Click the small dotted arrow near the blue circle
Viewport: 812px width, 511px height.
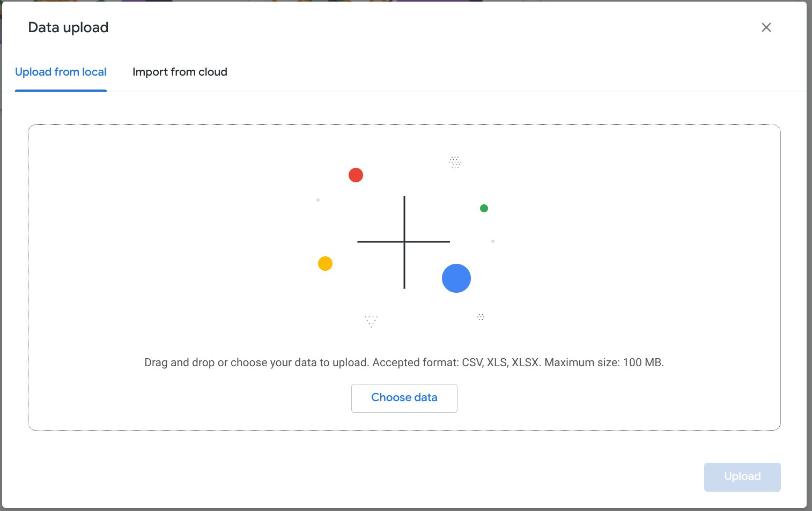(481, 316)
